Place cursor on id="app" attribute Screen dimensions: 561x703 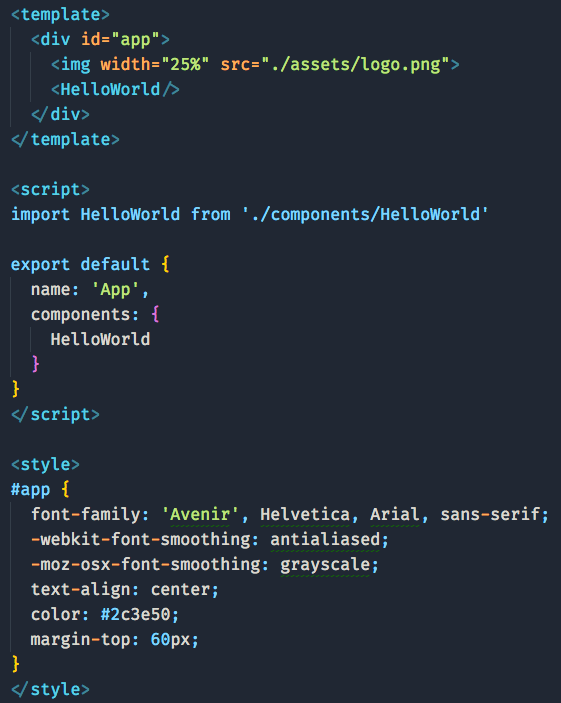[120, 39]
